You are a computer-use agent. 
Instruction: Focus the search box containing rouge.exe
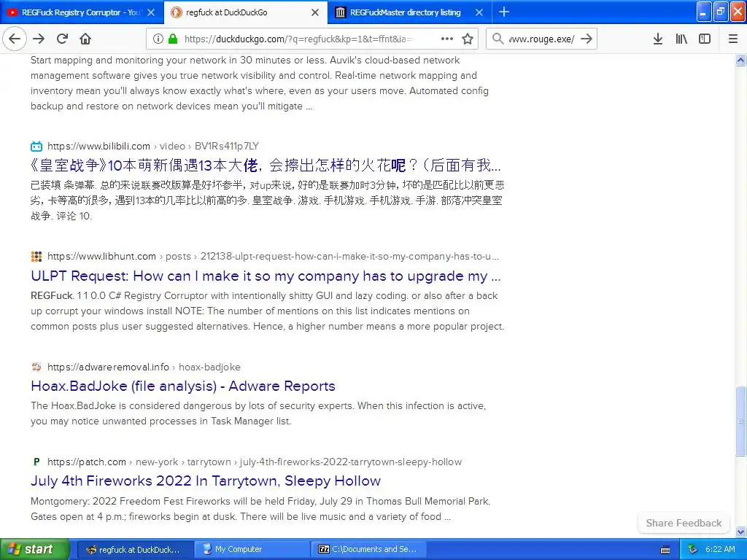541,39
